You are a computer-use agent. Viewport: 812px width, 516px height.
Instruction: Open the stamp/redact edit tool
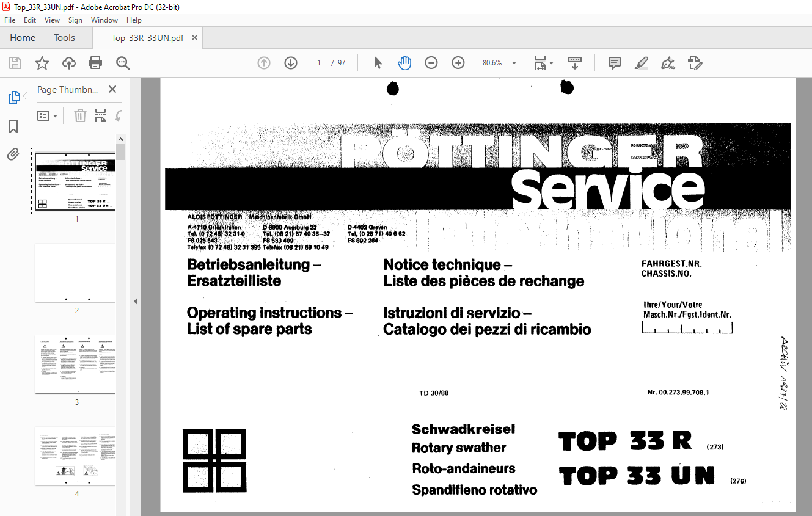tap(695, 63)
